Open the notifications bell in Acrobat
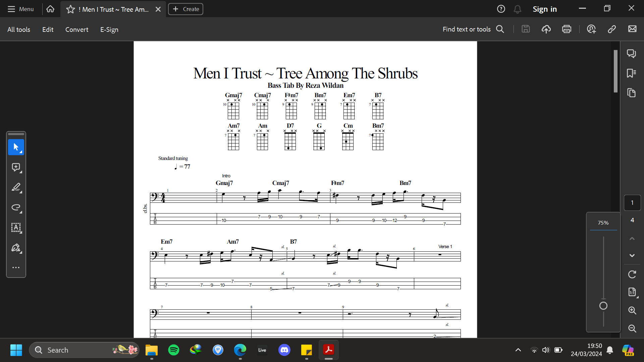 [x=518, y=9]
